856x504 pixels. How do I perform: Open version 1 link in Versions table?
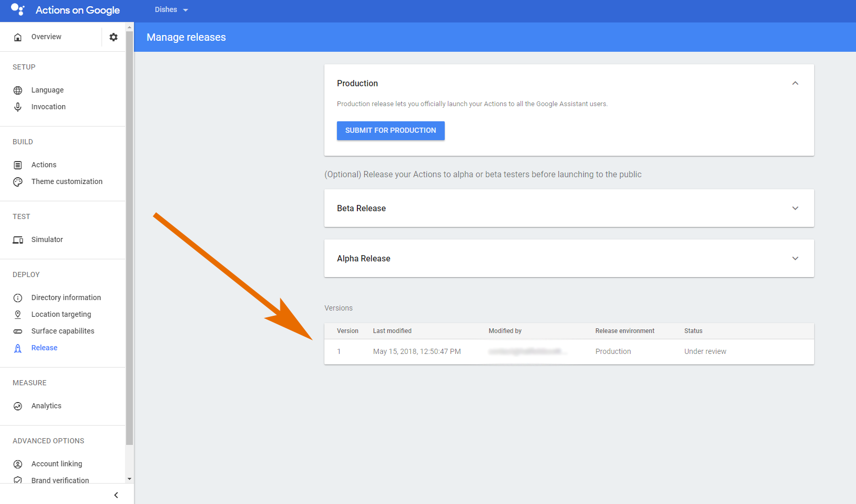pyautogui.click(x=339, y=351)
